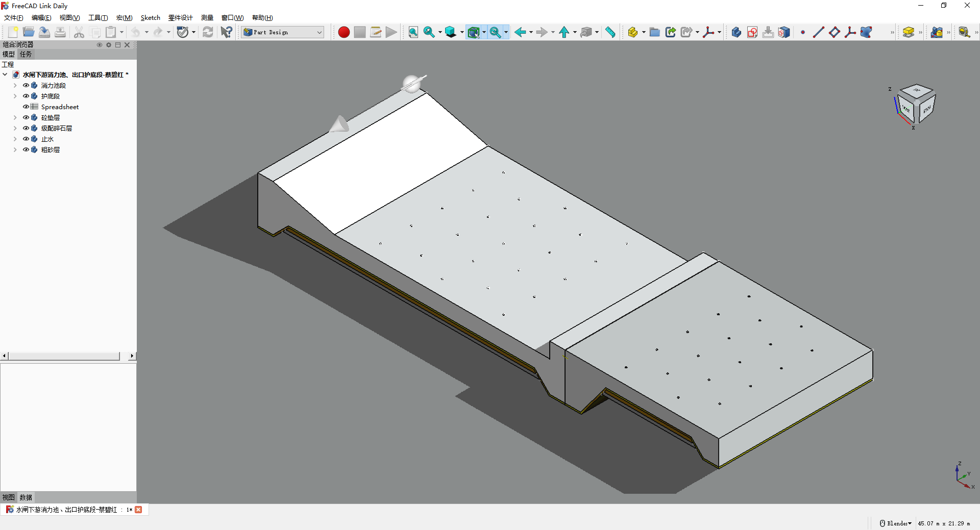Open the Part Design workbench dropdown
980x530 pixels.
[283, 32]
